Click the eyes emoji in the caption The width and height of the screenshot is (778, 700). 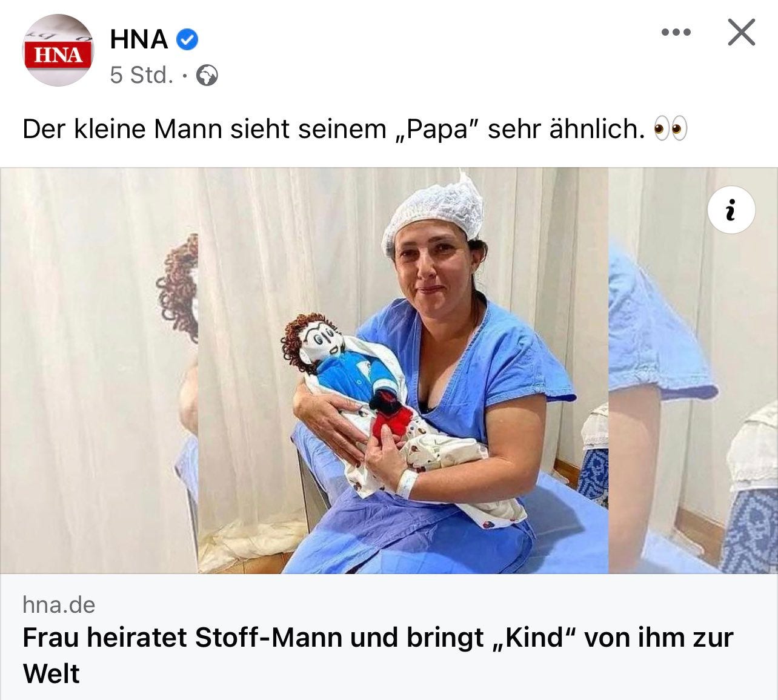671,130
